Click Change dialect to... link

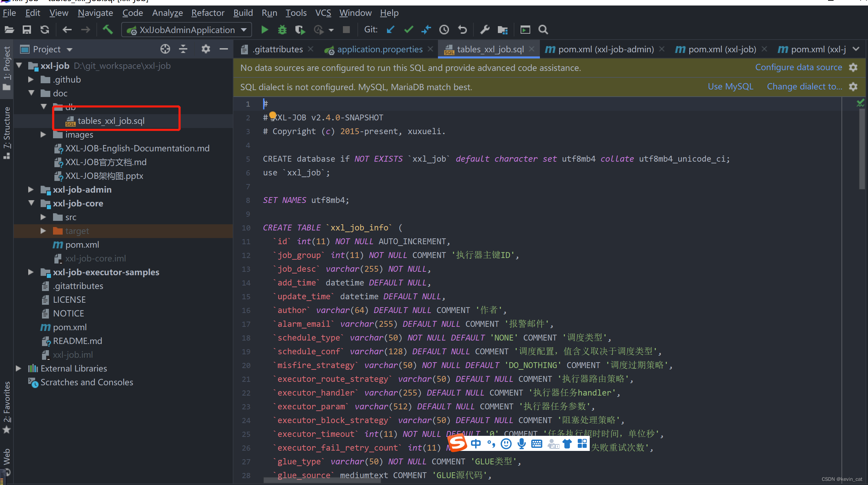(805, 87)
